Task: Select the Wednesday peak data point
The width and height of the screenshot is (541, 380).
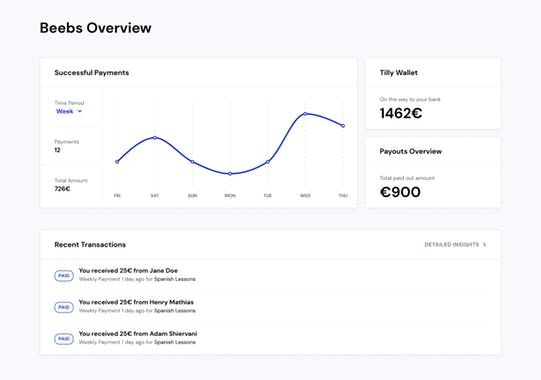Action: coord(305,114)
